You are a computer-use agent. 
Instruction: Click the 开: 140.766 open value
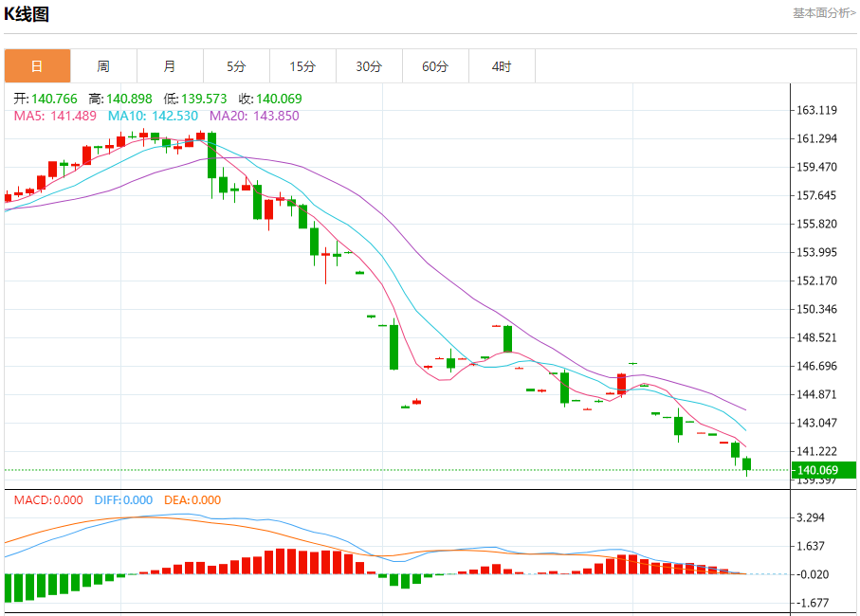point(46,99)
